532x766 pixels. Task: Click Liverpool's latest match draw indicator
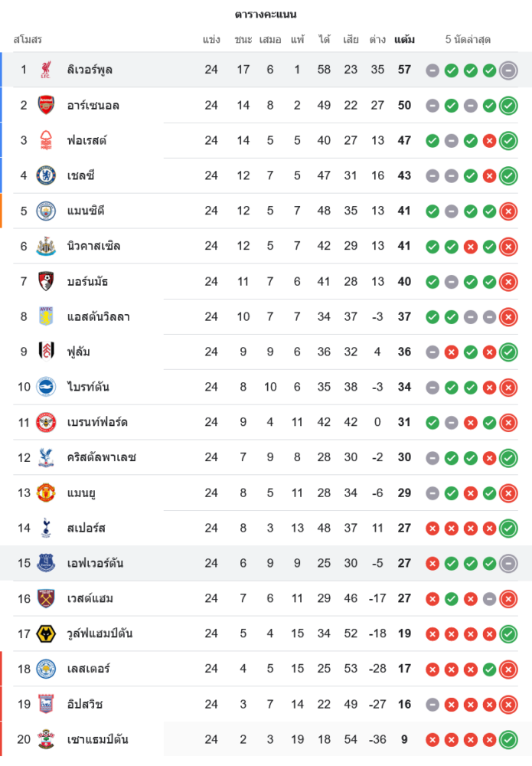[x=508, y=70]
